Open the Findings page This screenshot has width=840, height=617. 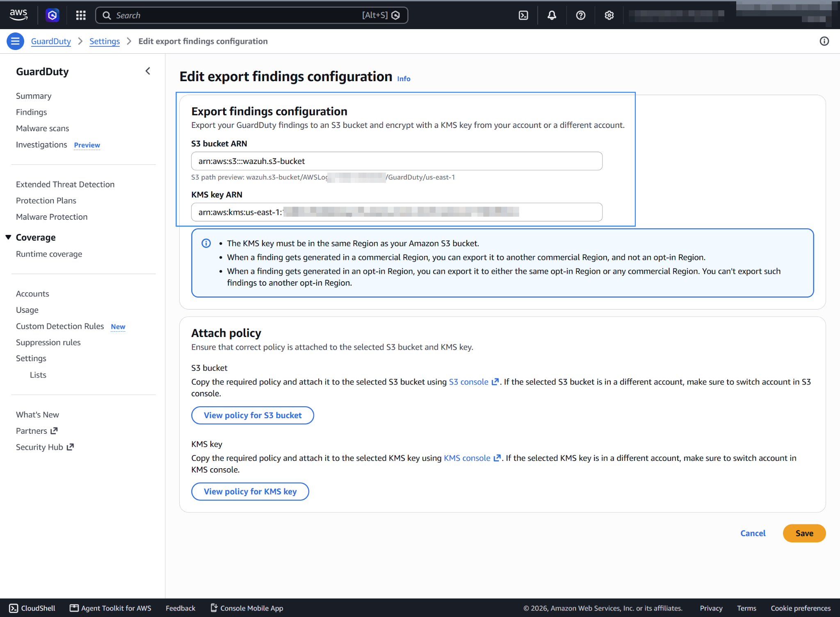click(31, 112)
